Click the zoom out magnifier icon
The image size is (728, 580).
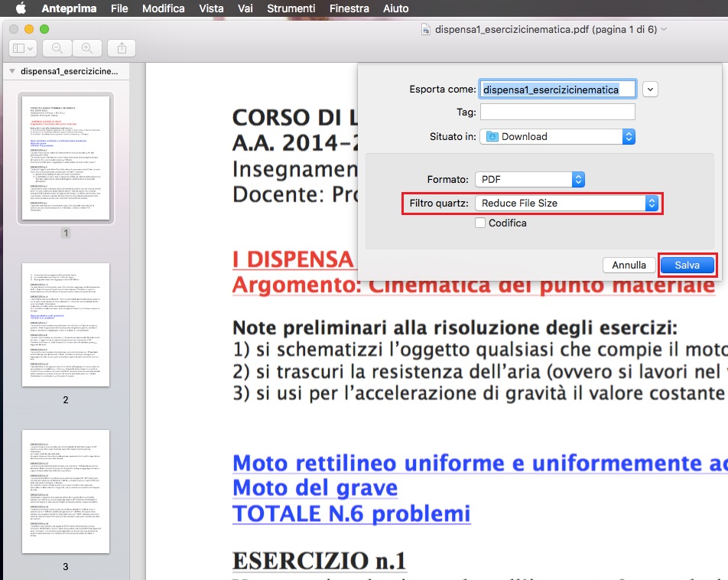point(57,47)
